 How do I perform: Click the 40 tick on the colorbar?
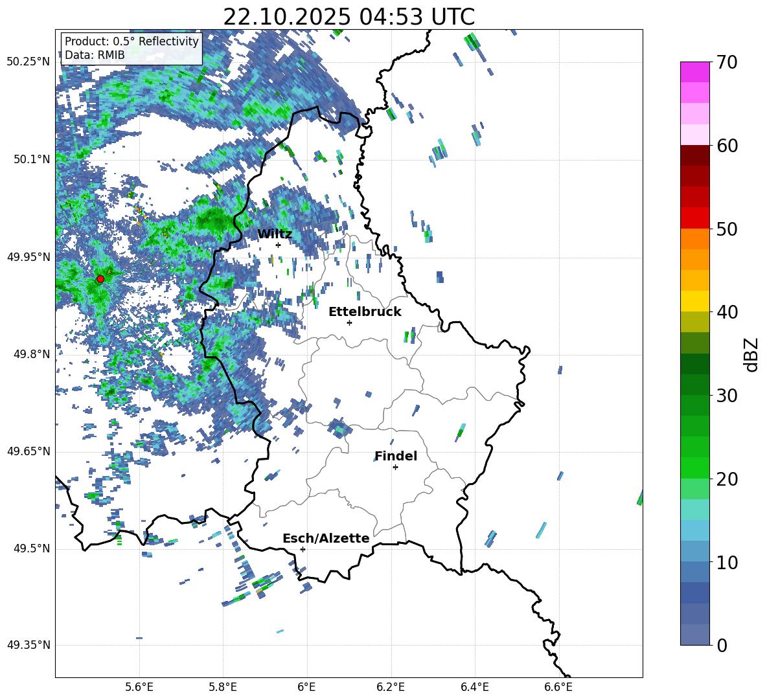pyautogui.click(x=727, y=312)
